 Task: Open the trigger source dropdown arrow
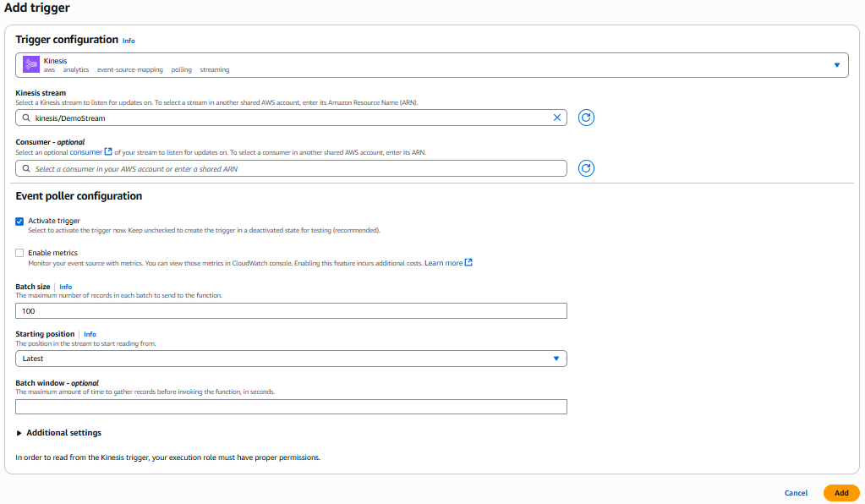click(836, 65)
